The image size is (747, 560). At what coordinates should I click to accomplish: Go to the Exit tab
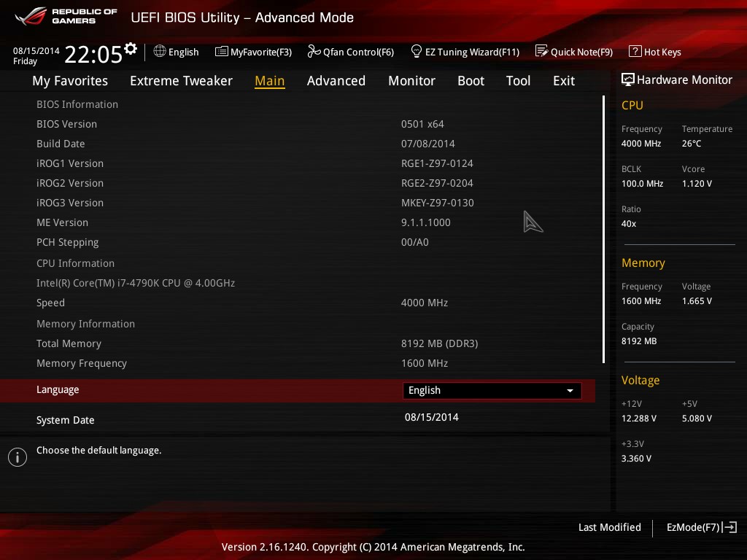[x=564, y=81]
